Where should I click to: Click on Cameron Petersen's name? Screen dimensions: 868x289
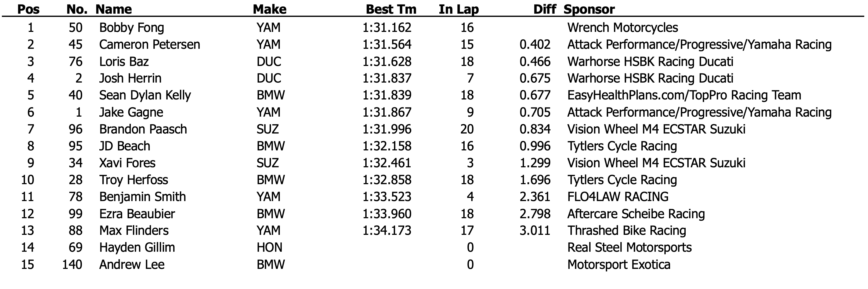point(150,45)
